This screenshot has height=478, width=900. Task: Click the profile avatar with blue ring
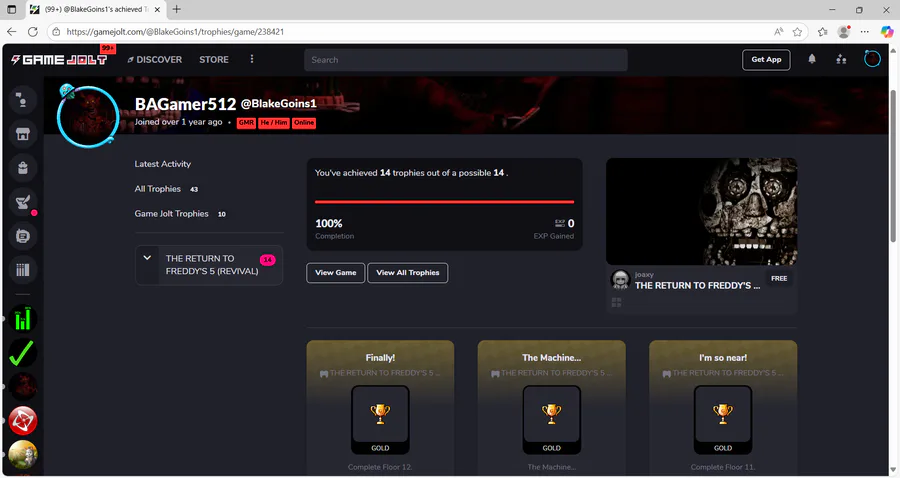click(88, 117)
